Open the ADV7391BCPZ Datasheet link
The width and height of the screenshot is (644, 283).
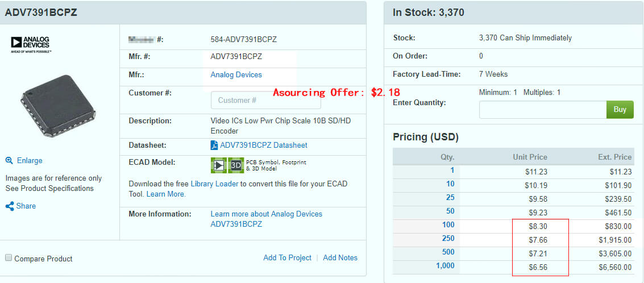coord(264,145)
